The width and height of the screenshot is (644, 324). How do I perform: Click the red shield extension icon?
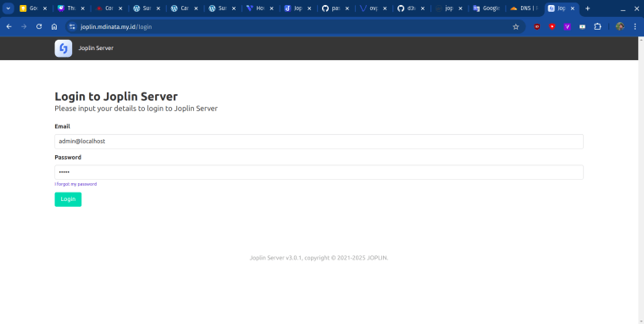coord(552,27)
